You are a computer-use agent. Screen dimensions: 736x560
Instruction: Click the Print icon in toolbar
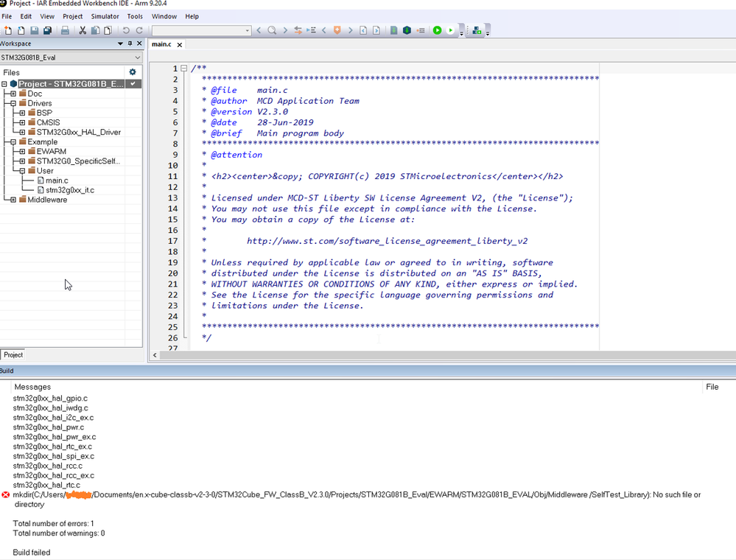[65, 30]
